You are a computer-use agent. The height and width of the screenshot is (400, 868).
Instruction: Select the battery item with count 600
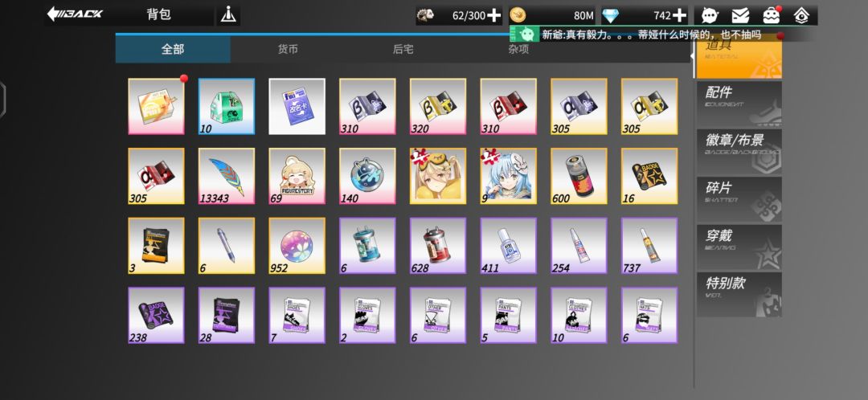(579, 176)
